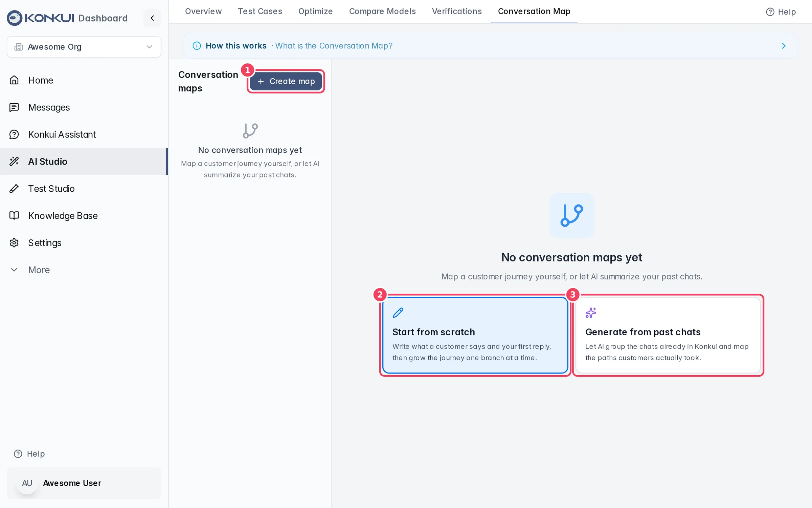Open Messages via its chat icon

point(14,107)
